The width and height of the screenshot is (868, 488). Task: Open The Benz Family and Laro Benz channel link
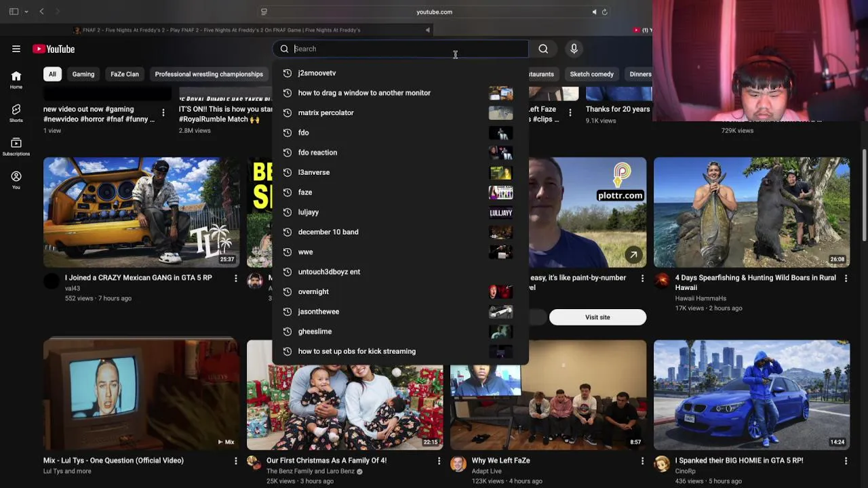(x=311, y=471)
